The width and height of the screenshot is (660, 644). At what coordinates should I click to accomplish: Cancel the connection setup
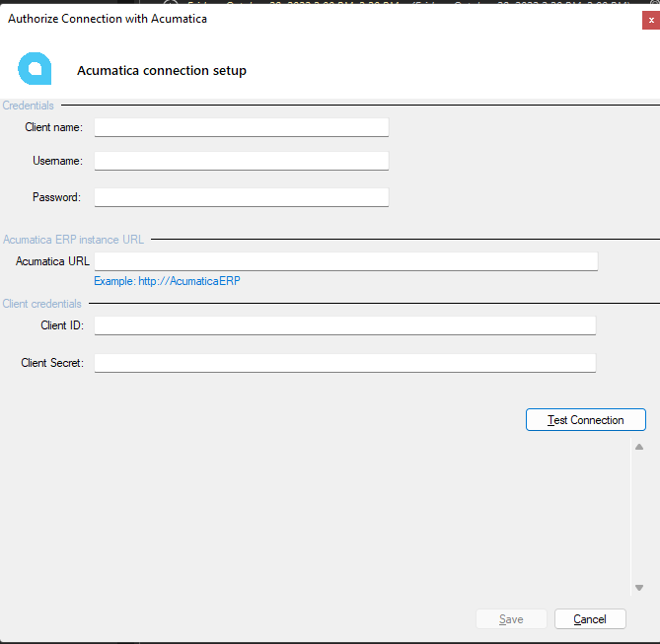[590, 619]
